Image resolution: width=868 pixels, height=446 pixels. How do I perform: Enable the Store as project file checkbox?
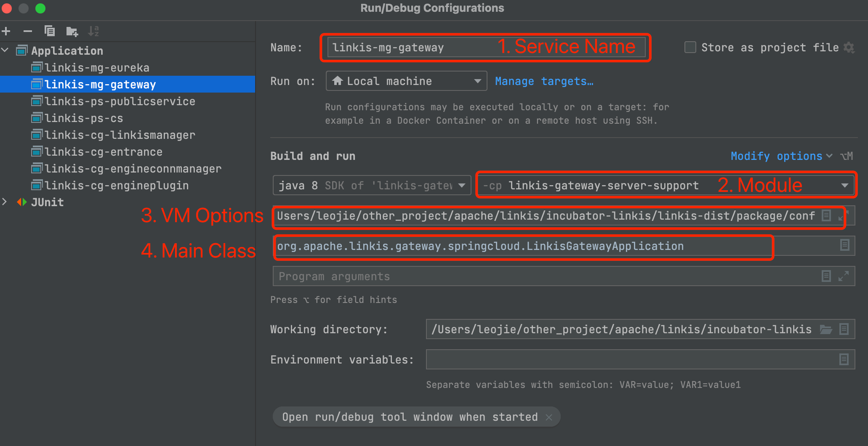[690, 47]
